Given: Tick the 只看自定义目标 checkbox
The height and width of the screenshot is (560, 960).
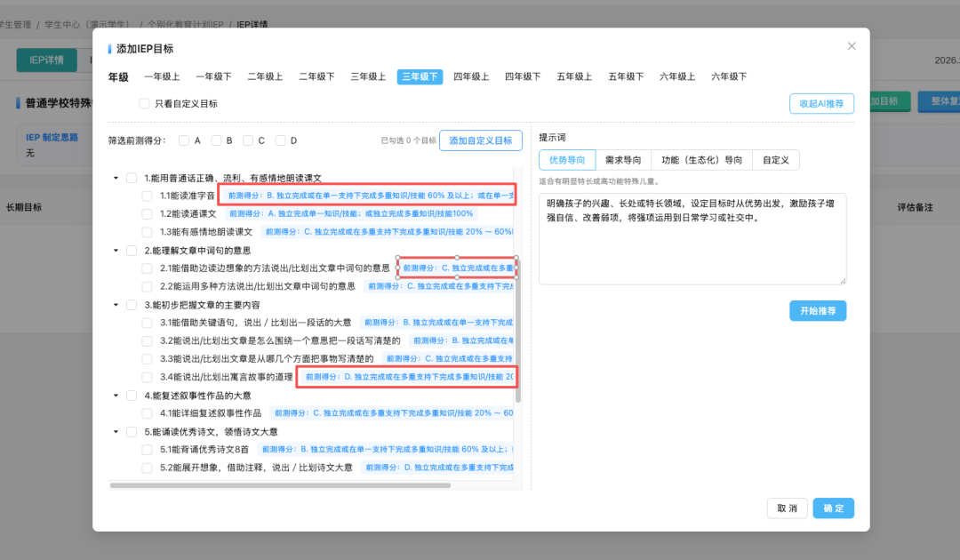Looking at the screenshot, I should [145, 103].
